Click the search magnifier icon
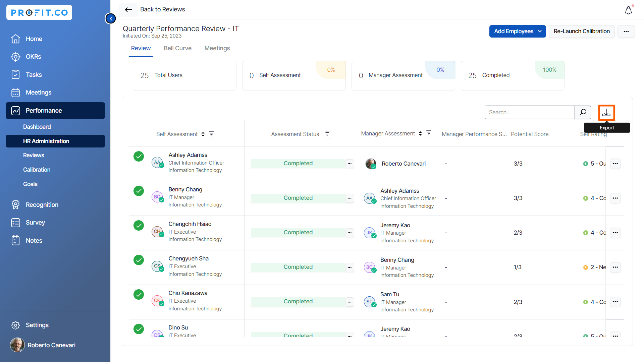This screenshot has width=644, height=362. tap(583, 112)
